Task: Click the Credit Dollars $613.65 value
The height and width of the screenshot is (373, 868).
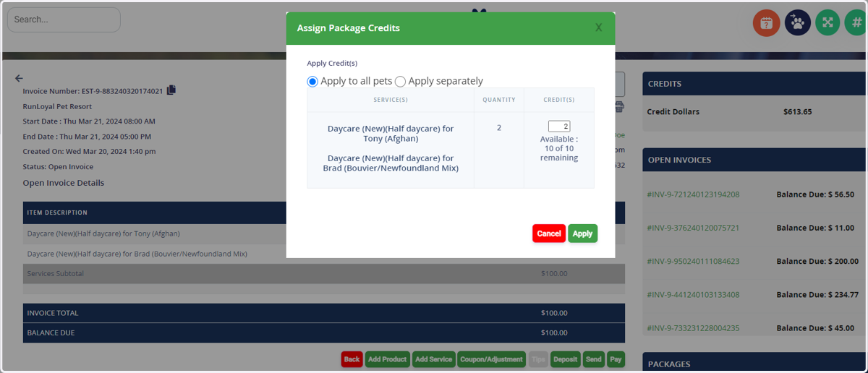Action: point(797,112)
